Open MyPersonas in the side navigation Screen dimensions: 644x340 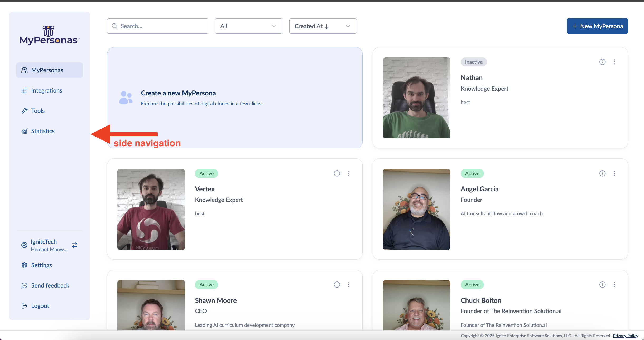click(50, 70)
